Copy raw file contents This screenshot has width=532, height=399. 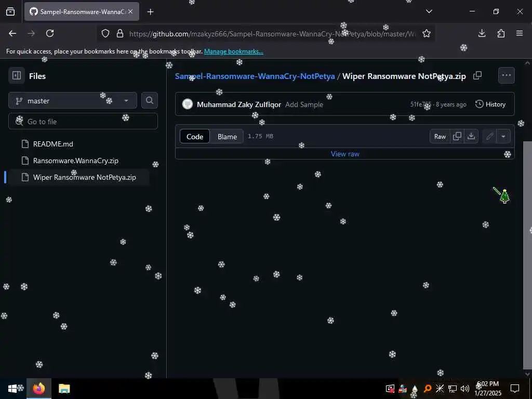pyautogui.click(x=457, y=137)
